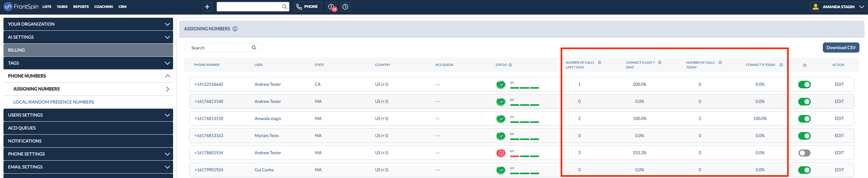The height and width of the screenshot is (178, 868).
Task: Click the Search numbers input field
Action: 223,48
